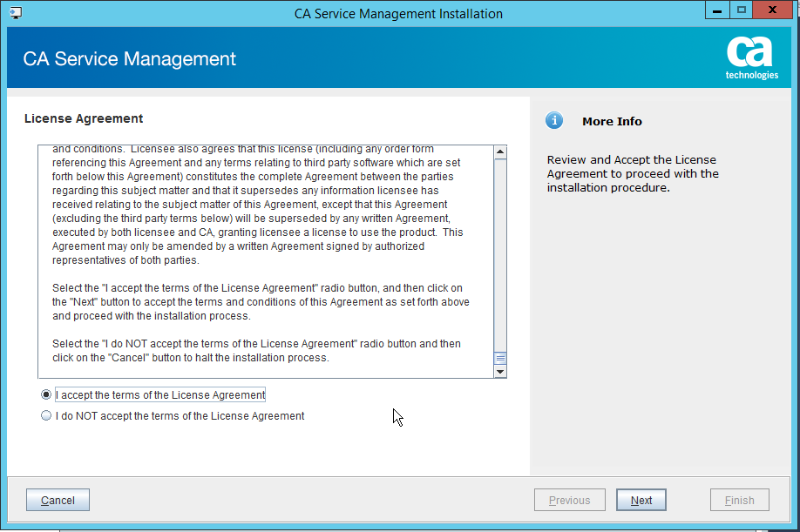Maximize the installation window
Screen dimensions: 800x532
coord(742,10)
